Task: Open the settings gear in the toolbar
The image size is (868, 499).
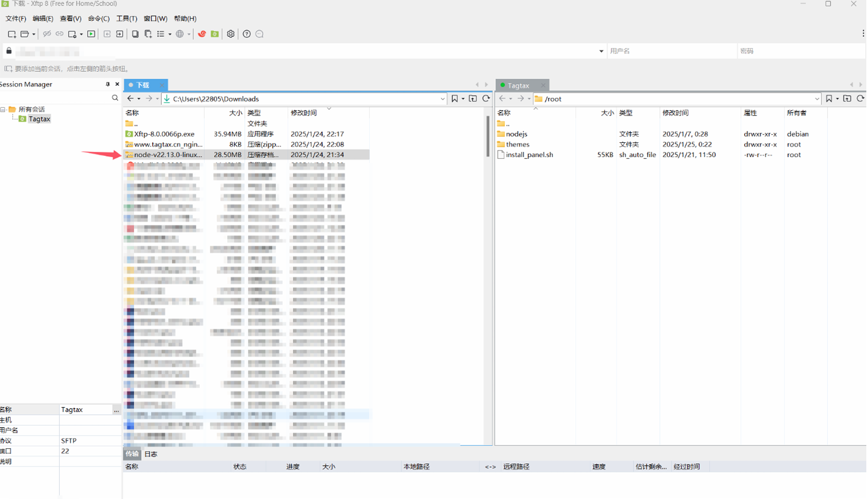Action: (x=230, y=34)
